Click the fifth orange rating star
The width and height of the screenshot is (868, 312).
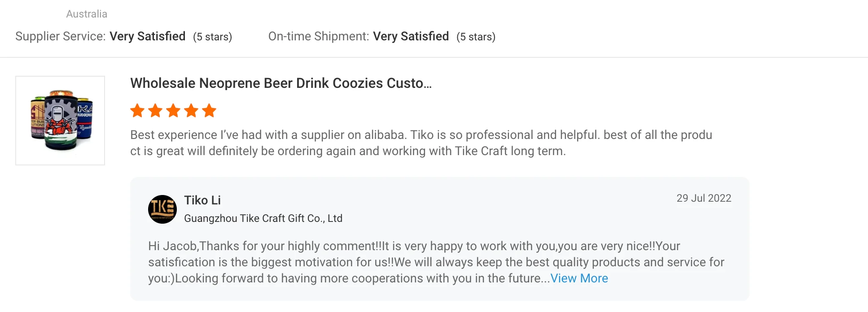coord(209,110)
